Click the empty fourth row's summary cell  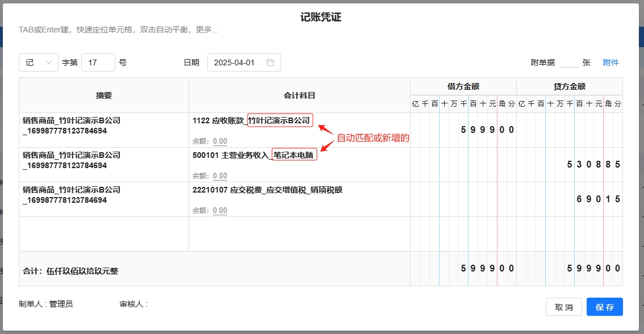pos(103,233)
